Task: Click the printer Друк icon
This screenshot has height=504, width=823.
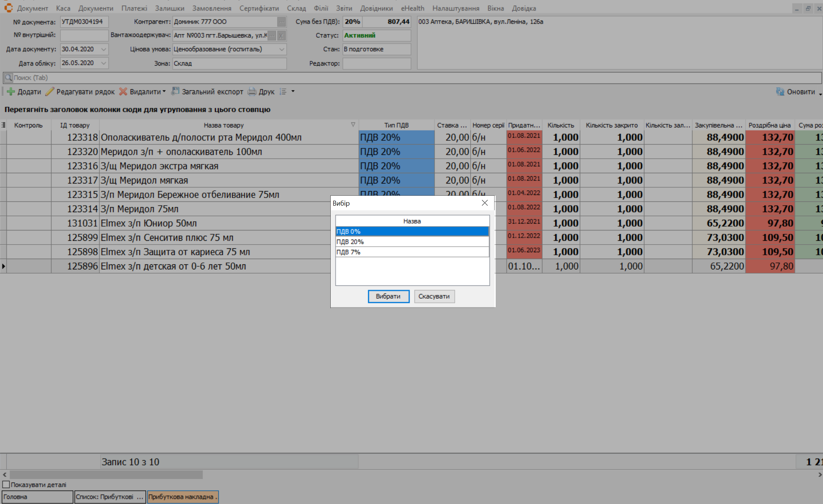Action: (x=252, y=92)
